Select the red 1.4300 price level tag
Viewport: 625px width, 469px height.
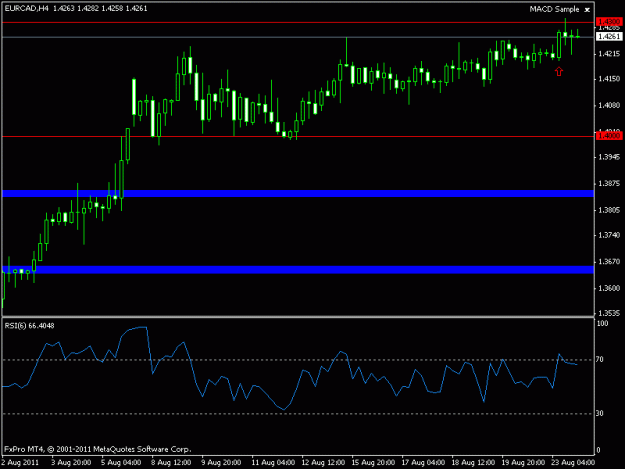pyautogui.click(x=608, y=21)
